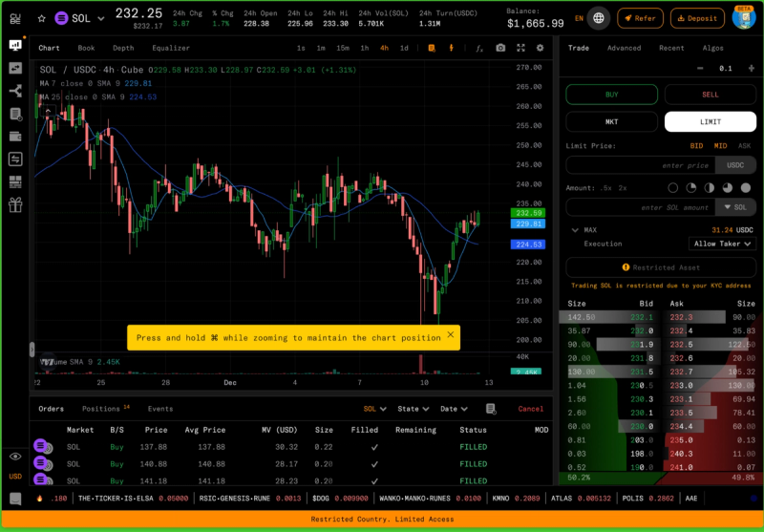Set limit price to MID
The width and height of the screenshot is (764, 532).
point(721,146)
